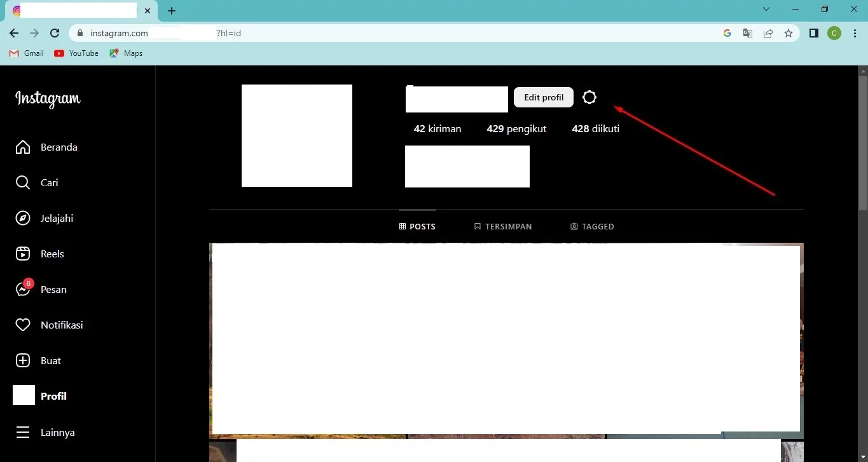Screen dimensions: 868x462
Task: Open Notifikasi heart icon
Action: (x=23, y=325)
